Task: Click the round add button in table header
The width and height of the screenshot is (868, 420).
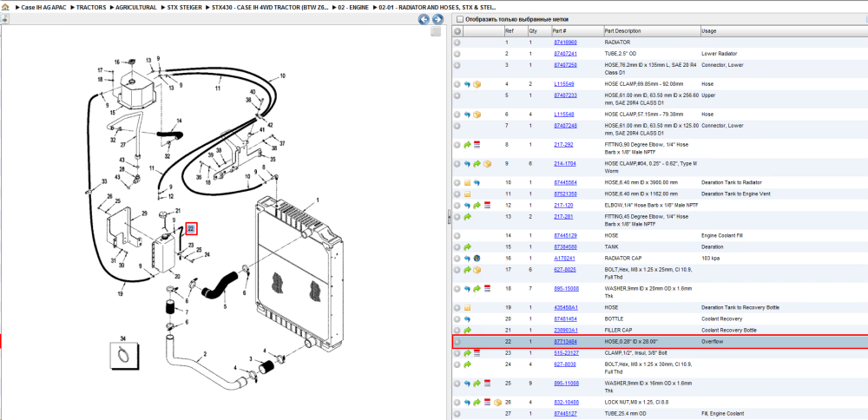Action: [457, 31]
